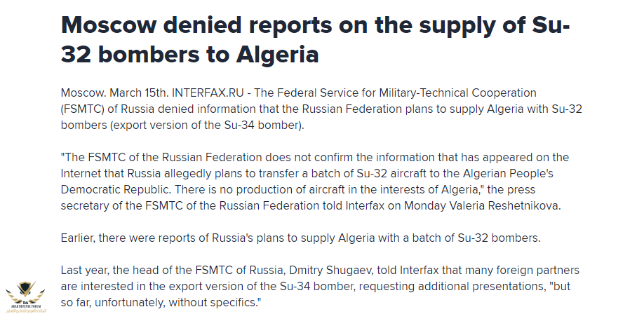Click the INTERFAX.RU source text
The image size is (644, 314).
(x=194, y=93)
